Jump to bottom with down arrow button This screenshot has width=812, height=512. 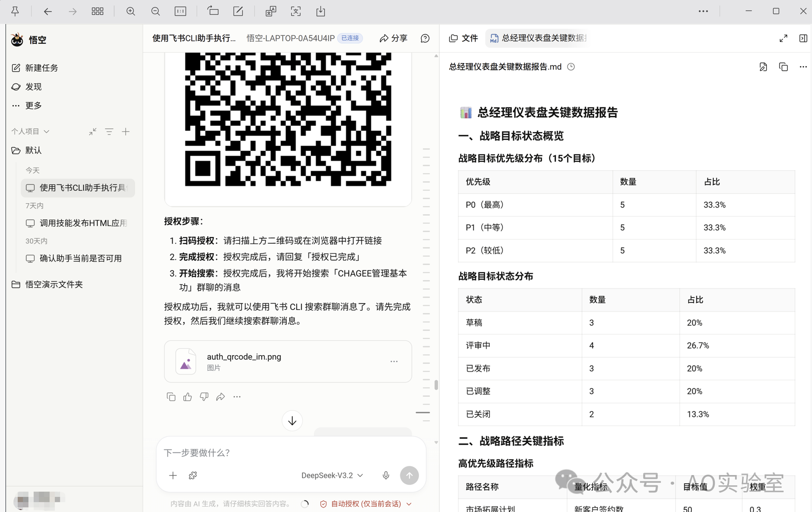coord(292,421)
